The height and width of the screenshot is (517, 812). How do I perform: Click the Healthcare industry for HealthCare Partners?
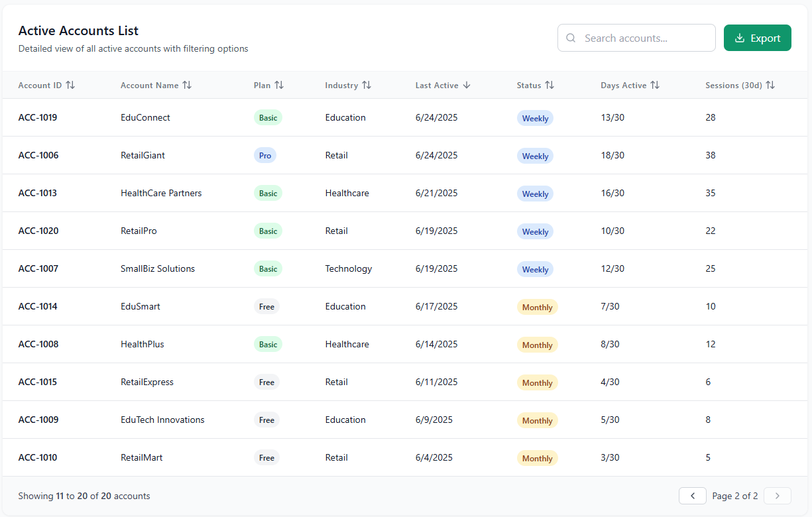pos(347,193)
